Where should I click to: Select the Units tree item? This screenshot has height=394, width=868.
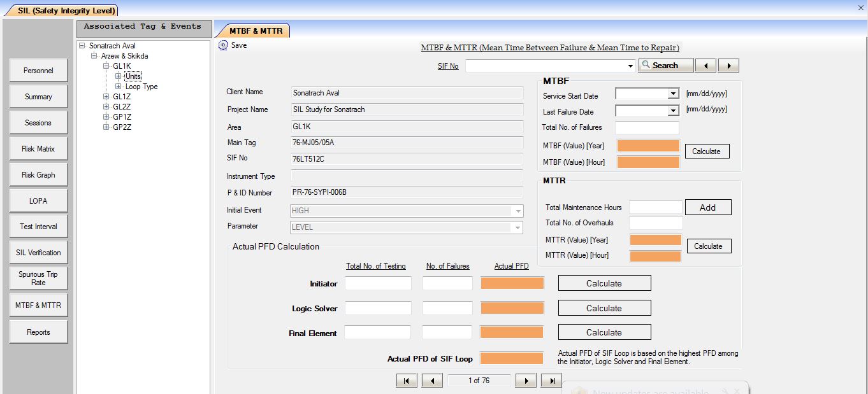pyautogui.click(x=133, y=76)
